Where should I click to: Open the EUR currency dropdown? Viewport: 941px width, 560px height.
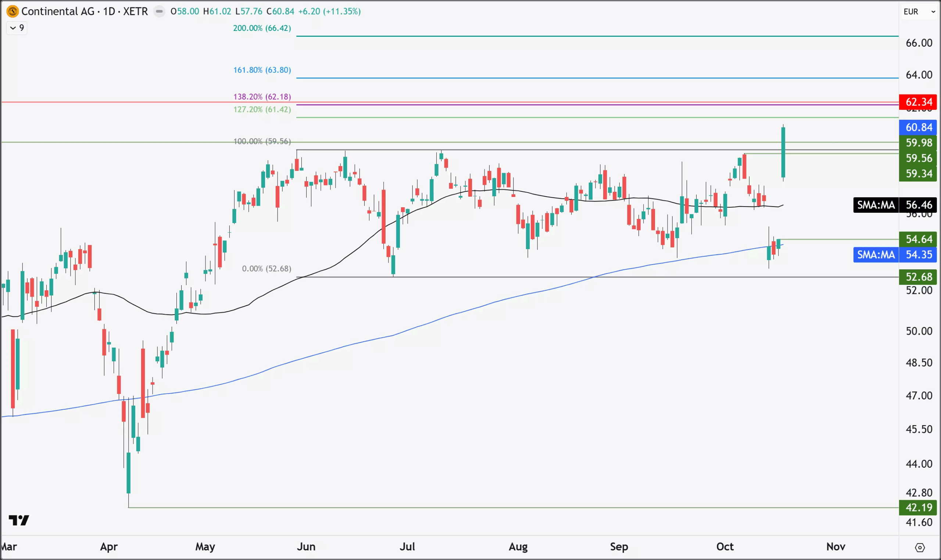[x=919, y=12]
